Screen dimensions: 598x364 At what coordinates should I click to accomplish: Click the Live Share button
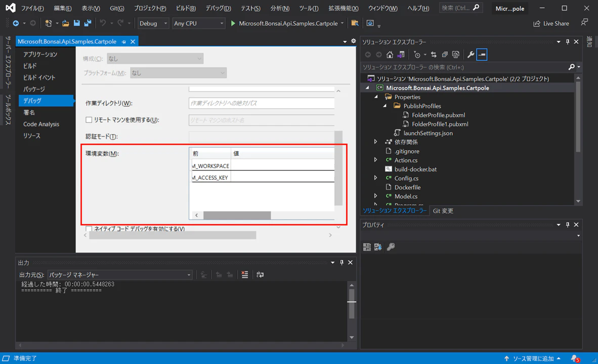(551, 23)
